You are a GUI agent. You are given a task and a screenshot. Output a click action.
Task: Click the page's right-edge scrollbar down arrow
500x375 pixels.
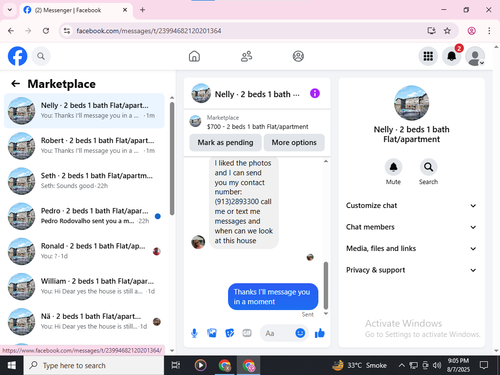coord(496,350)
